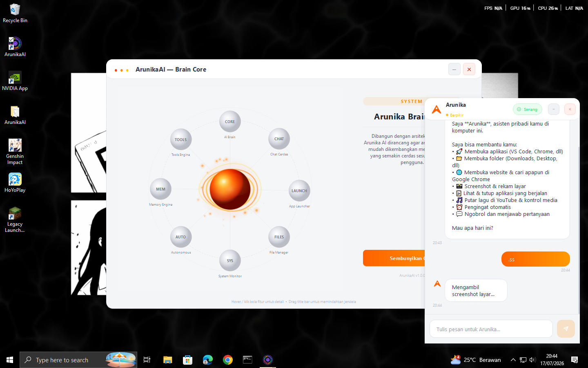Open the TOOLS engine node
Viewport: 588px width, 368px height.
coord(180,139)
